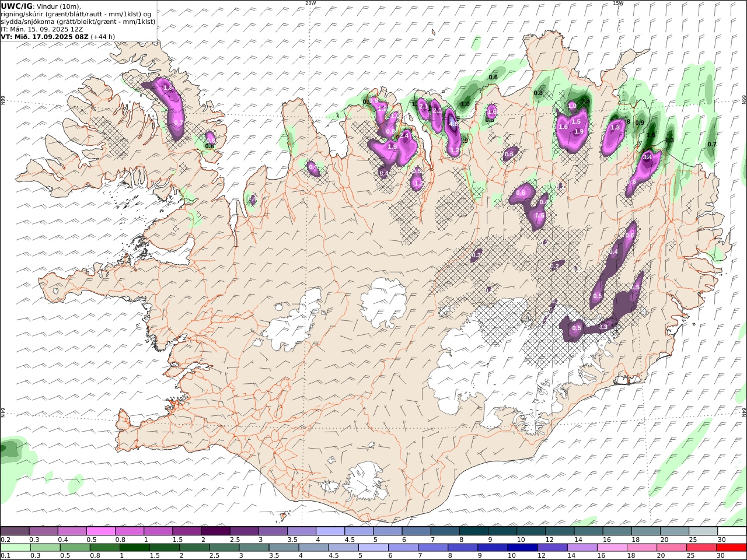
Task: Click the '2.4' value on the north coast
Action: tap(404, 135)
